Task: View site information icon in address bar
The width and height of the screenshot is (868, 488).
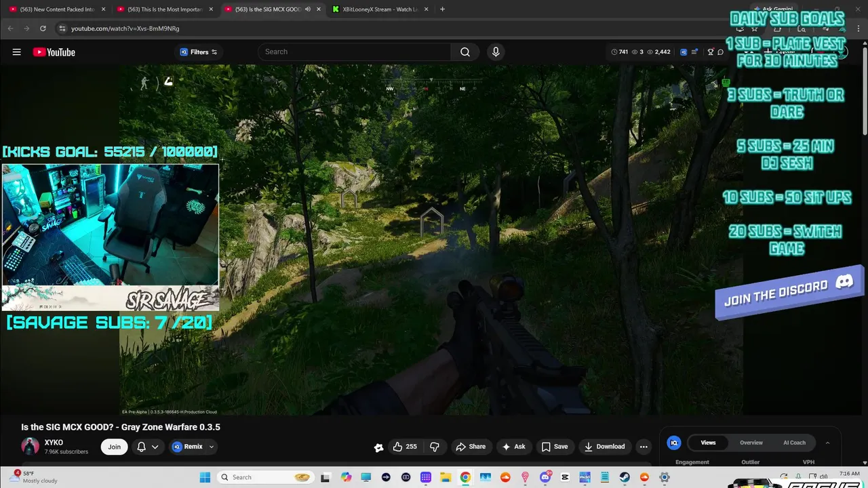Action: 62,28
